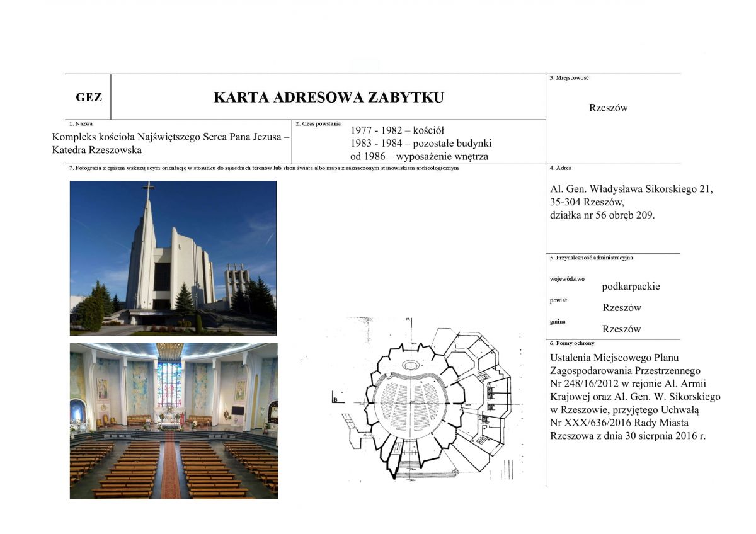Click the 1983 - 1984 pozostałe budynki line
The width and height of the screenshot is (756, 534).
click(x=420, y=143)
